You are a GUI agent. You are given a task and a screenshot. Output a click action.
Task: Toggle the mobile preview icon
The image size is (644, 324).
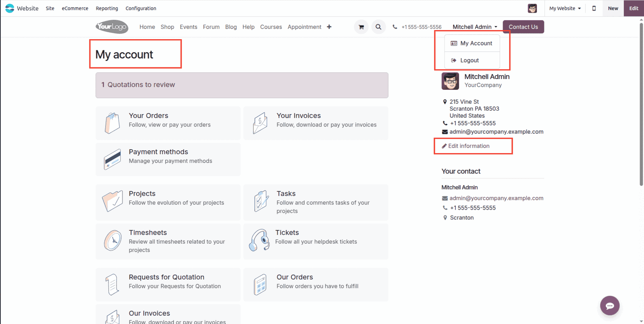point(594,8)
